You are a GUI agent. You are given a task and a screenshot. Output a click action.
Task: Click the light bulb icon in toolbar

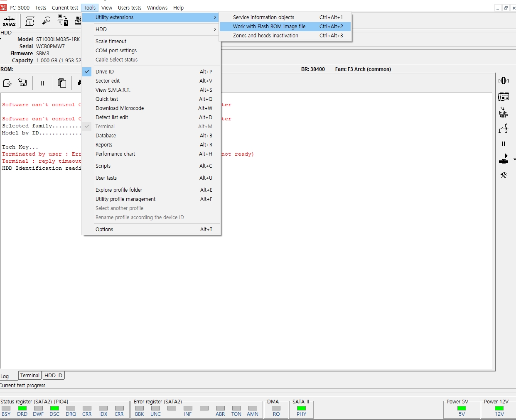tap(47, 20)
